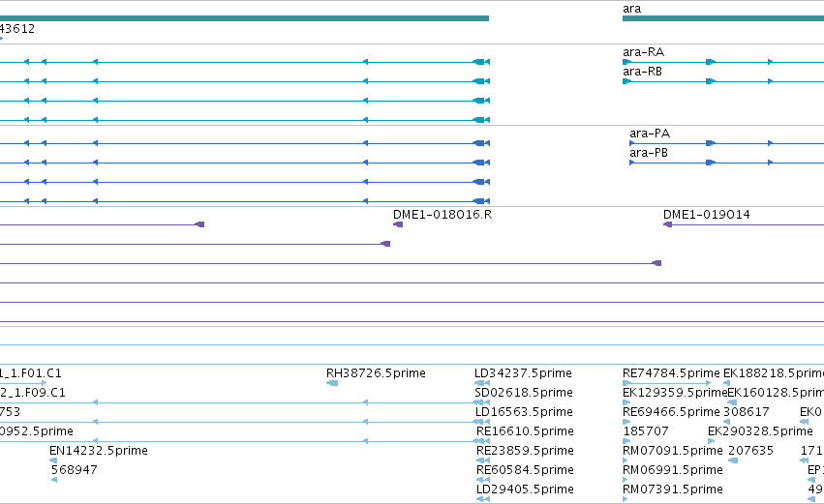Select the LD29405.5prime label
824x504 pixels.
(x=525, y=489)
